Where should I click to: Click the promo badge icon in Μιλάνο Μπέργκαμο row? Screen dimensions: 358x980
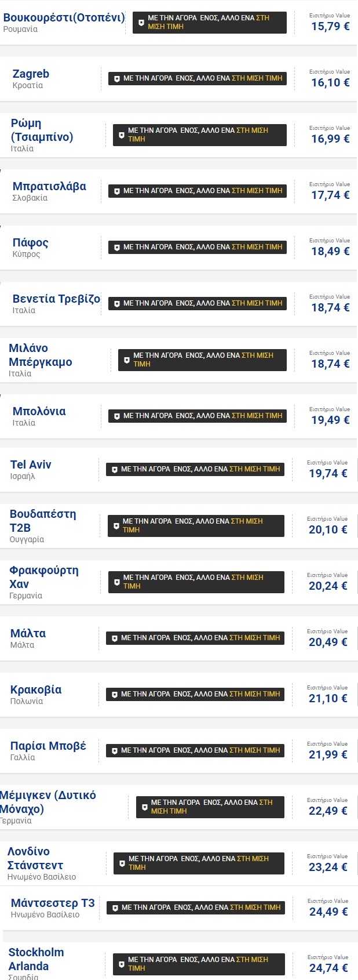[126, 360]
